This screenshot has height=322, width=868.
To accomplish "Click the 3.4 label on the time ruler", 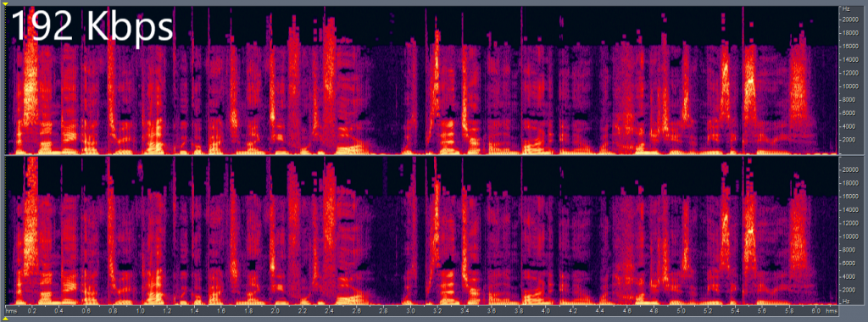I will (465, 311).
